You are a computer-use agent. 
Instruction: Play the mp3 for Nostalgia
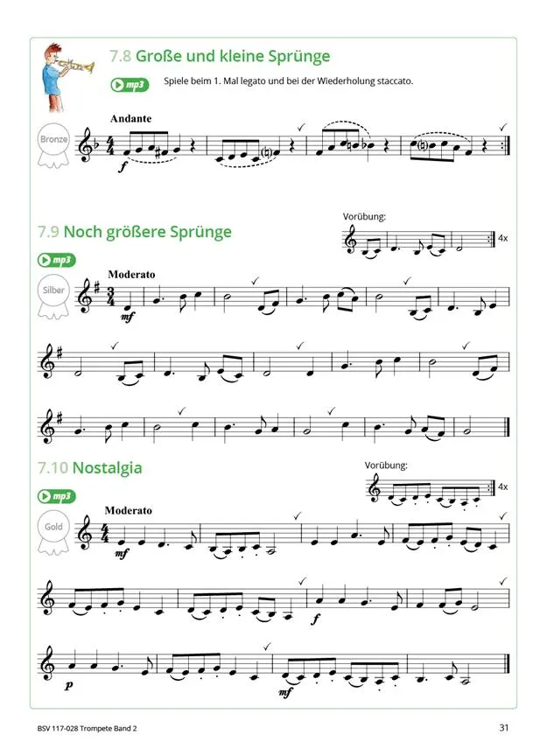point(56,496)
